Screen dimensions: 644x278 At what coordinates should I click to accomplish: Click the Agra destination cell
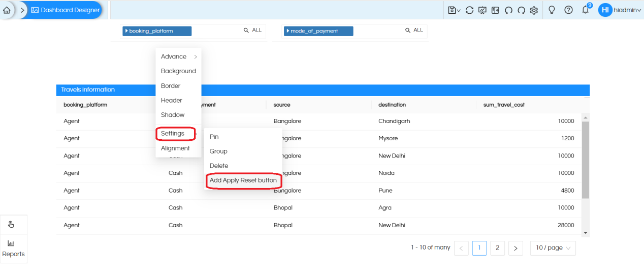tap(385, 208)
